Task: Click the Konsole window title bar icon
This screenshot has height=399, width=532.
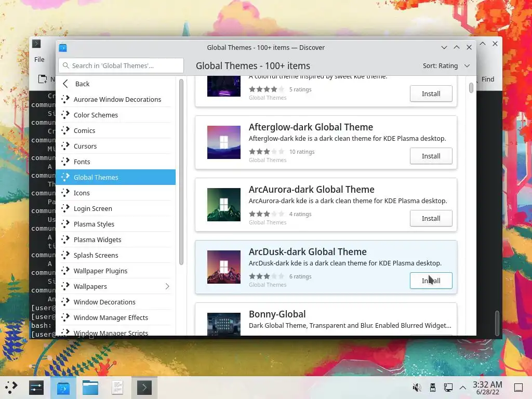Action: pos(36,44)
